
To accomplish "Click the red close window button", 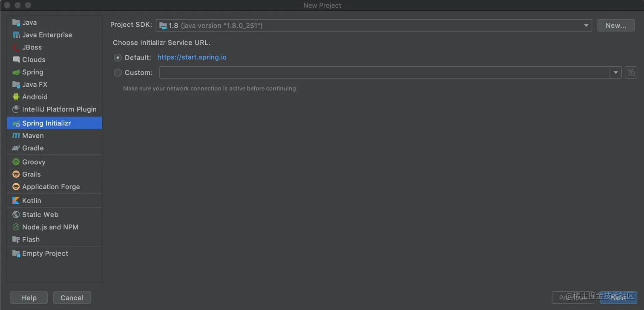I will 7,5.
